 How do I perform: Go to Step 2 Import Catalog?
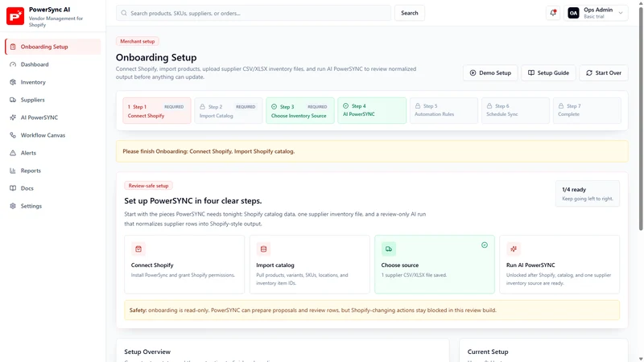coord(229,111)
